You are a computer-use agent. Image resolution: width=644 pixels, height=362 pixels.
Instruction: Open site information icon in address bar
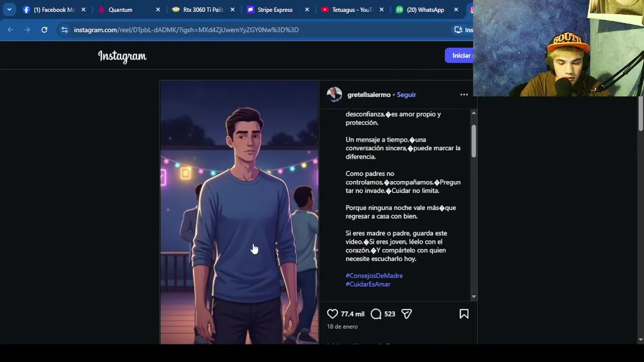point(64,30)
